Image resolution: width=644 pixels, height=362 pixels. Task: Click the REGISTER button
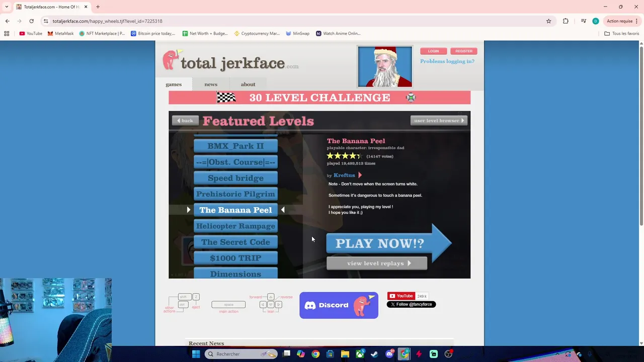[x=464, y=51]
